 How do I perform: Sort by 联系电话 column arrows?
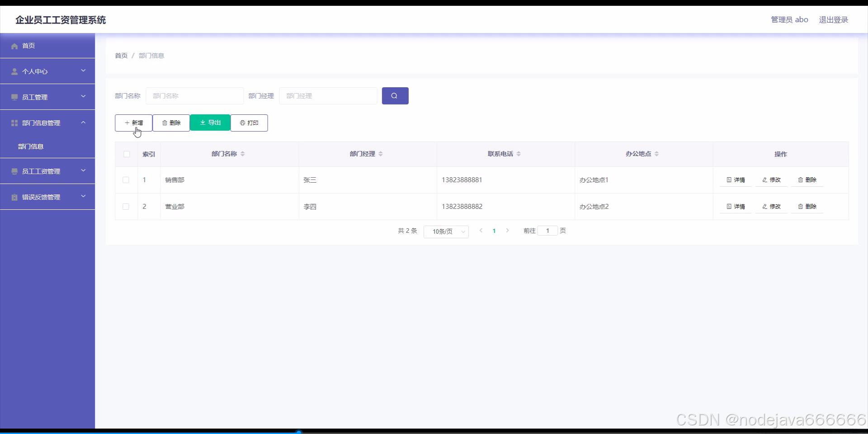pyautogui.click(x=519, y=154)
